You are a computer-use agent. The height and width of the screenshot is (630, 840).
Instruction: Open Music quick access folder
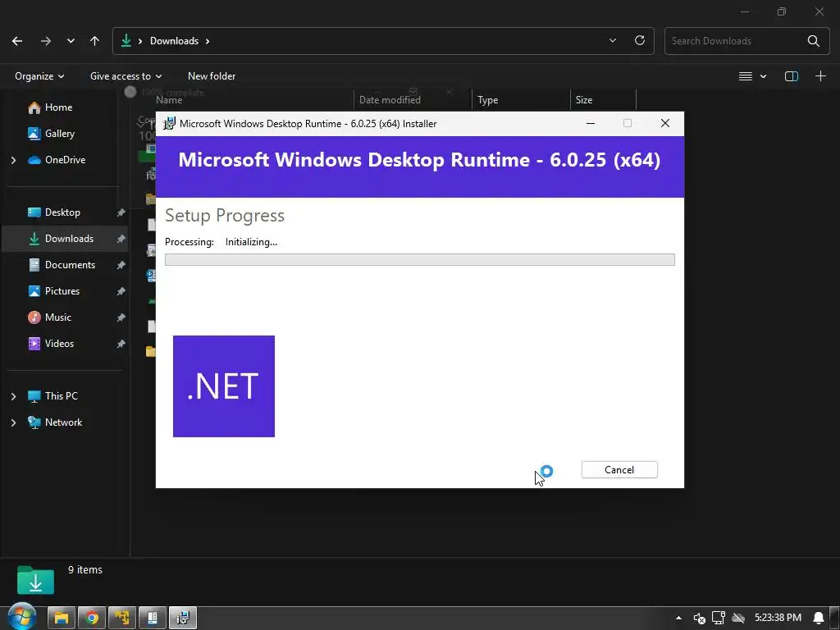(58, 317)
